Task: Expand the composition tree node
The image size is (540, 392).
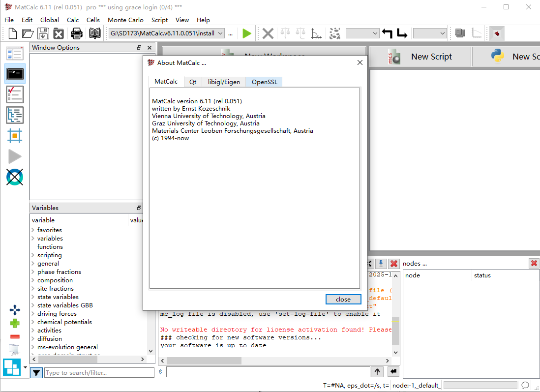Action: click(x=33, y=280)
